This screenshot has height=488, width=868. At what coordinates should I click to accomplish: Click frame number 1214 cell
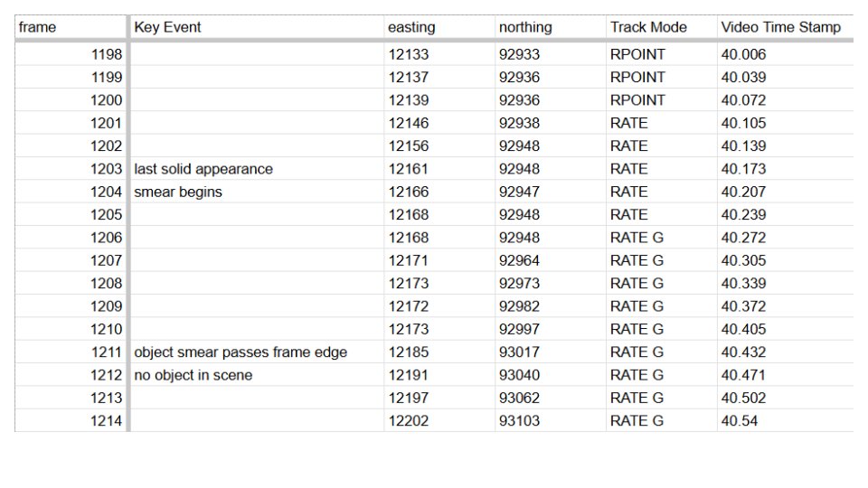pos(71,421)
